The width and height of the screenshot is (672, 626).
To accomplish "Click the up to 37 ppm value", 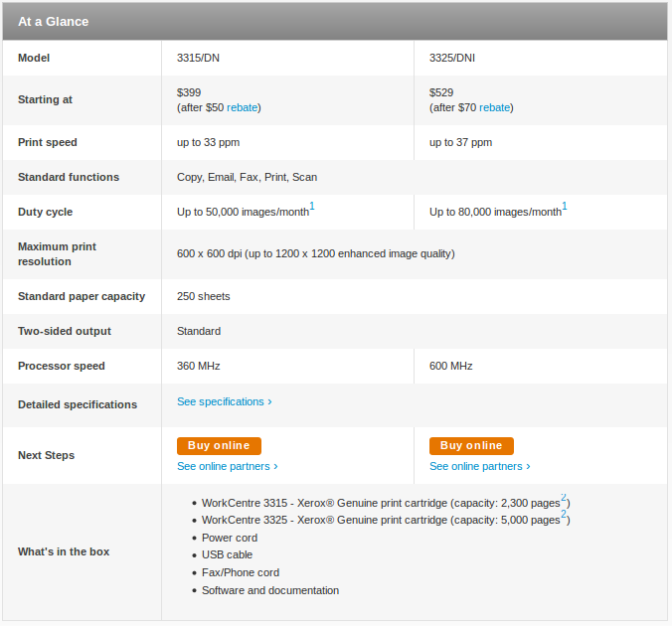I will coord(460,142).
